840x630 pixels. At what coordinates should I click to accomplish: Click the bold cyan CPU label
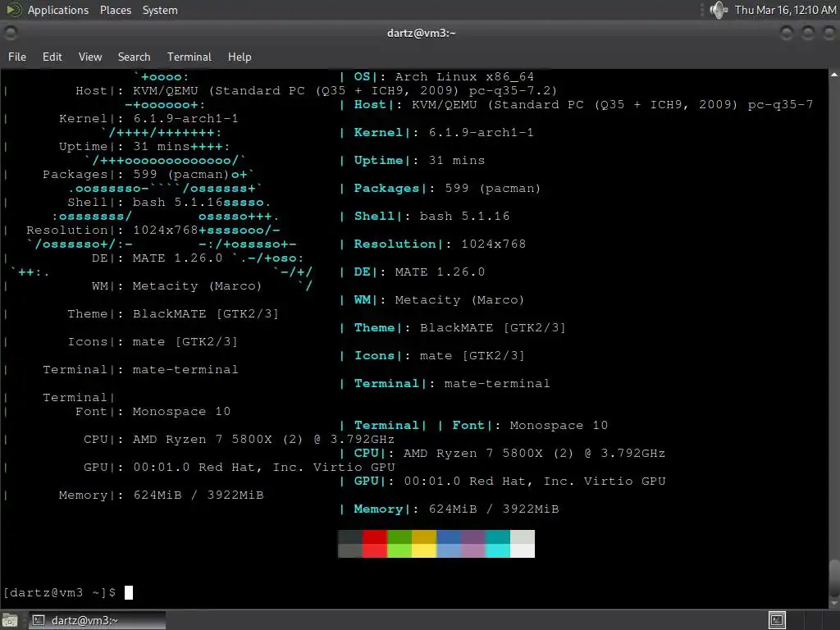pos(367,453)
